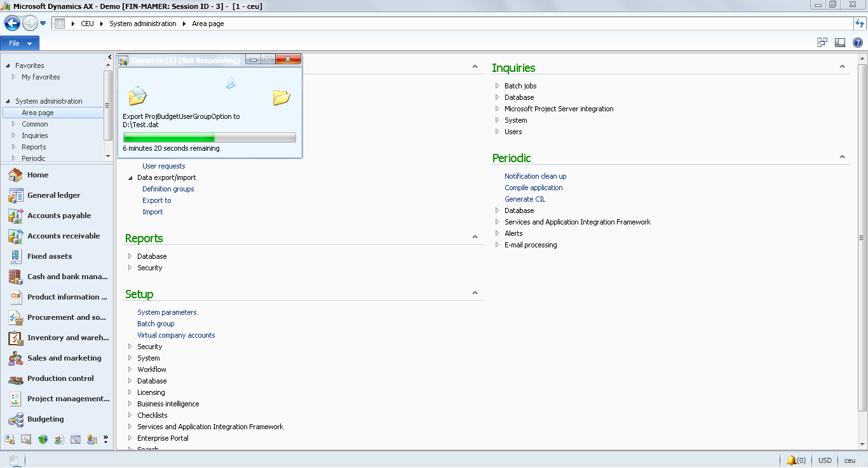Go back using the blue Back arrow
868x468 pixels.
point(12,24)
